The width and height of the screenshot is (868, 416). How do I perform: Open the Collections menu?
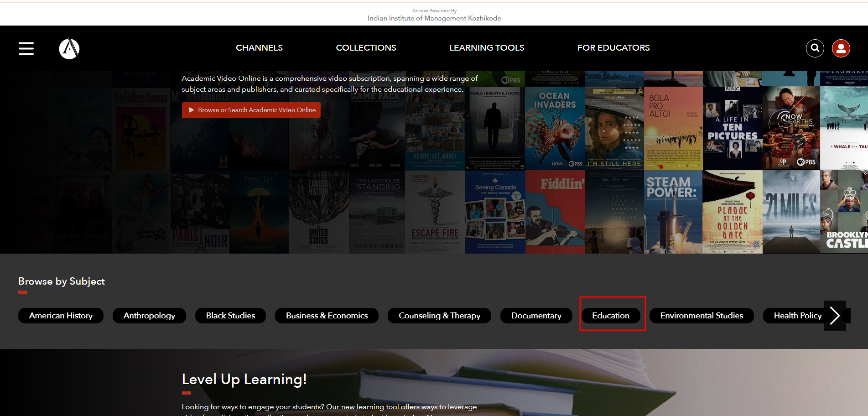pyautogui.click(x=366, y=48)
